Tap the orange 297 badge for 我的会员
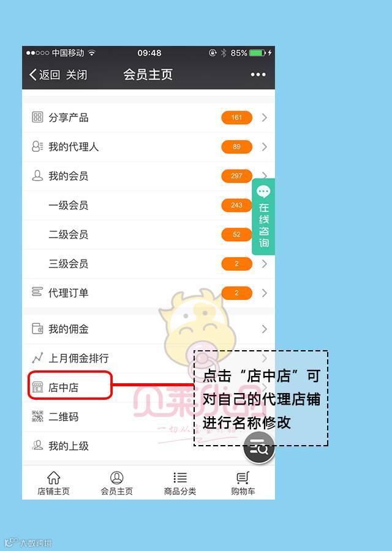The image size is (392, 551). coord(236,176)
